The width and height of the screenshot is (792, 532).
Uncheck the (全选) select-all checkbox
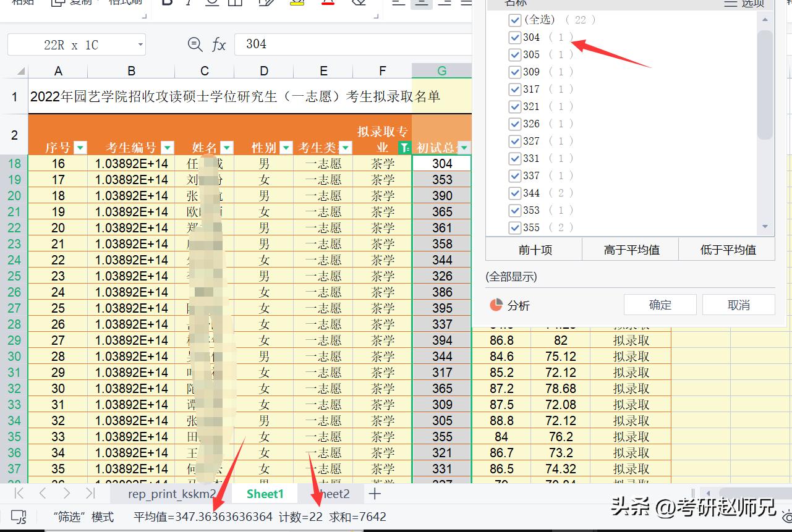pyautogui.click(x=515, y=20)
